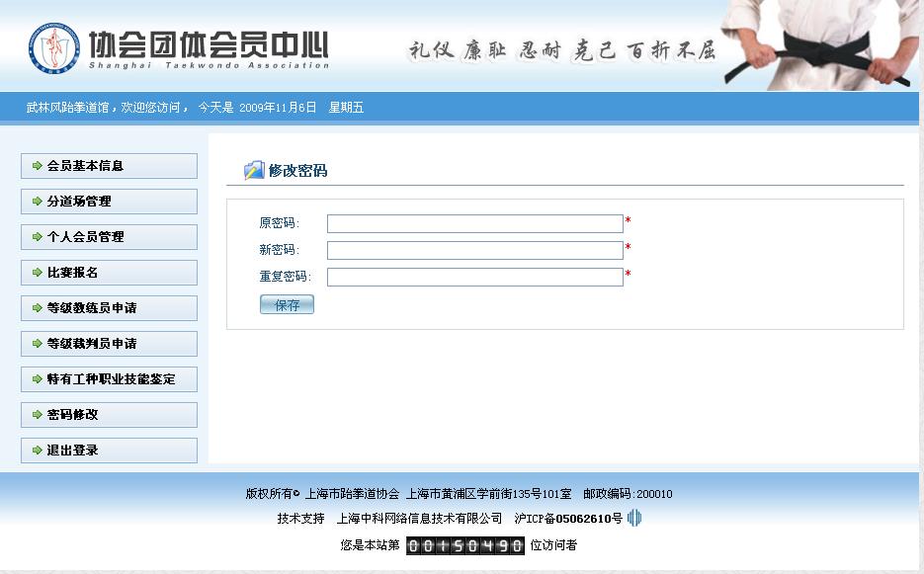Viewport: 924px width, 574px height.
Task: Choose 退出登录 to log out
Action: [x=109, y=451]
